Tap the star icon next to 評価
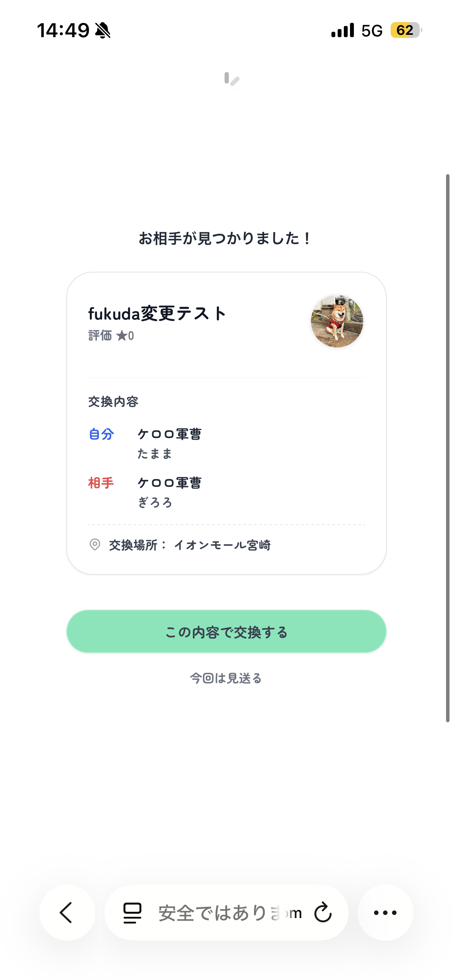Image resolution: width=453 pixels, height=980 pixels. click(122, 336)
